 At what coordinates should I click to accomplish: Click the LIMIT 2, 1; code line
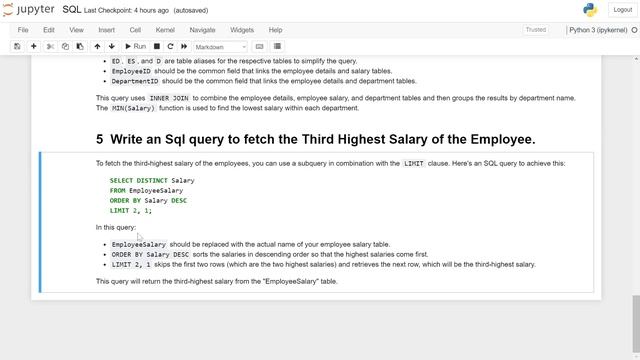(131, 211)
